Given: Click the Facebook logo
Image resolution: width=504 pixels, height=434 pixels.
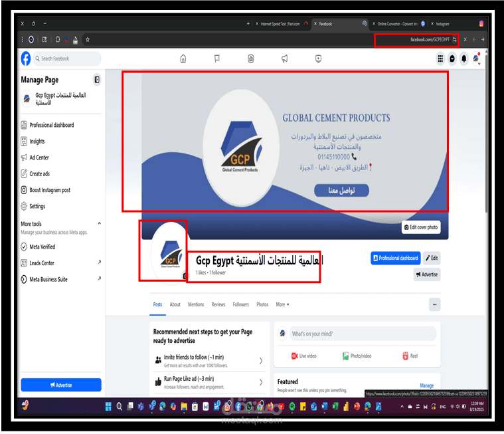Looking at the screenshot, I should pos(26,58).
